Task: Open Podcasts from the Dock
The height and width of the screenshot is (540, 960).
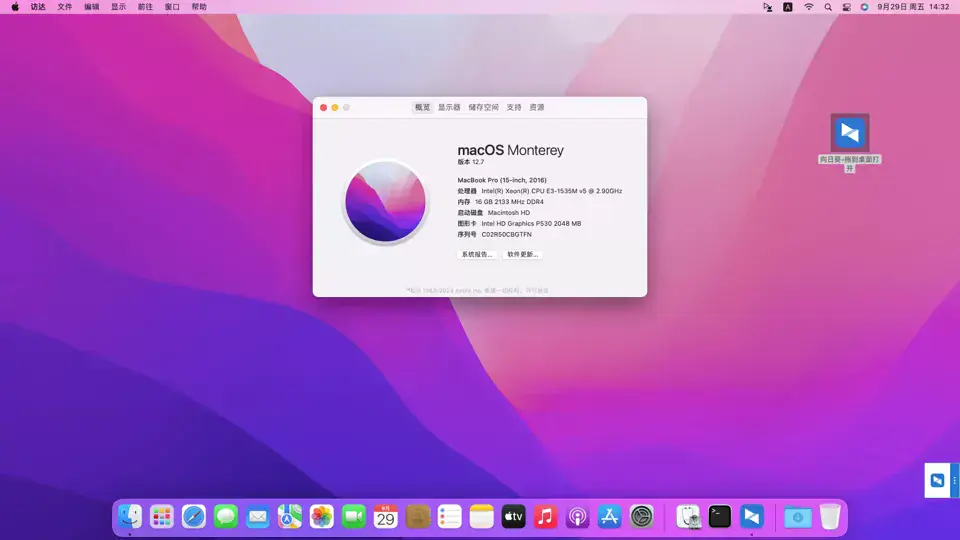Action: coord(577,517)
